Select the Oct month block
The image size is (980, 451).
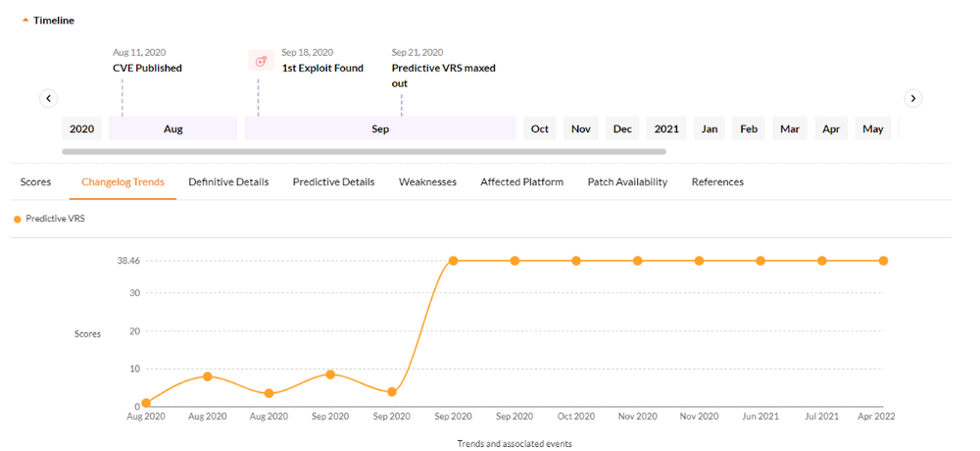click(x=540, y=128)
